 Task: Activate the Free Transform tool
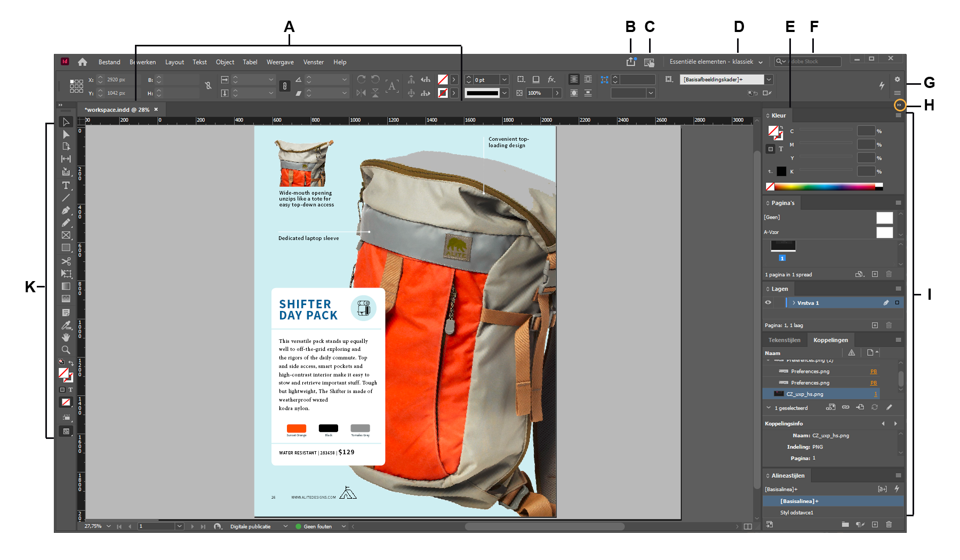click(x=66, y=274)
